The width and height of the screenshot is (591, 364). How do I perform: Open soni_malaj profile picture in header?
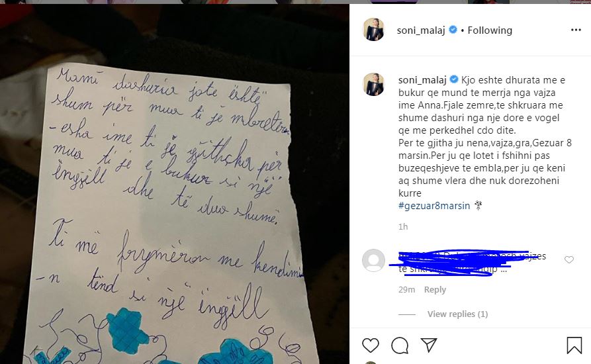[x=373, y=29]
